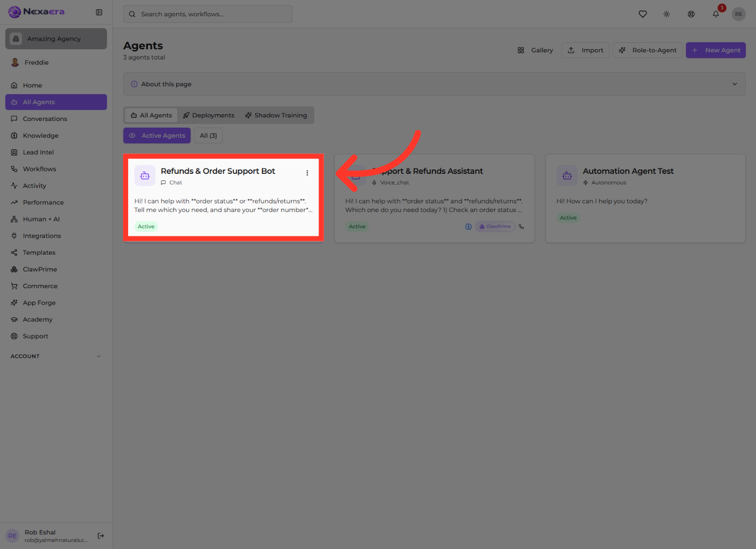Open the Amazing Agency workspace switcher
This screenshot has height=549, width=756.
[x=56, y=39]
